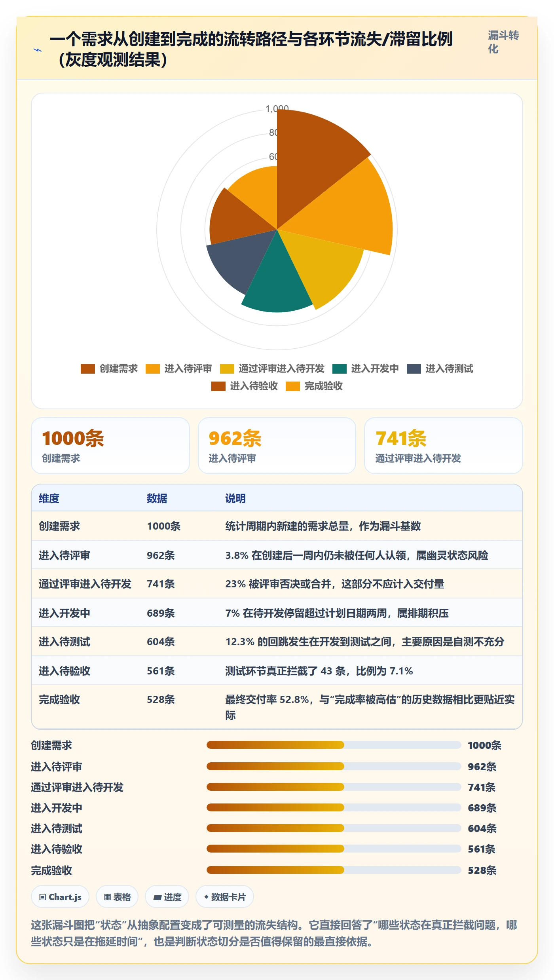Select the 漏斗转化 tag in the header
Screen dimensions: 554x980
(x=503, y=42)
